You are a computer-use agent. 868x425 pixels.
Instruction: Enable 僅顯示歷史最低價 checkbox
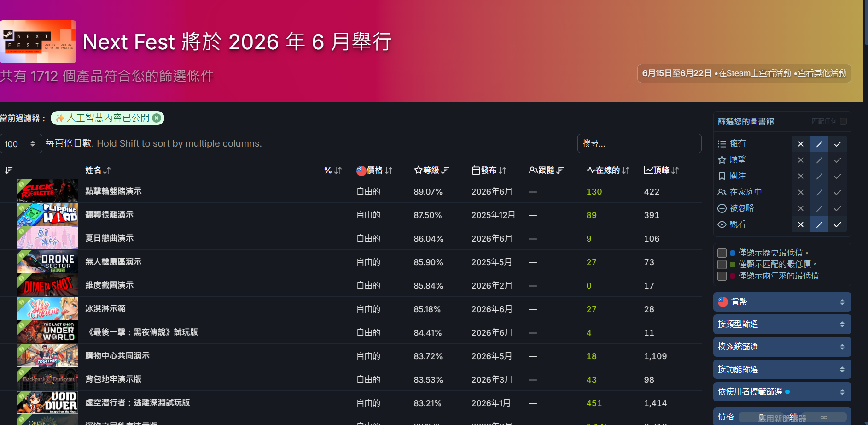click(722, 253)
